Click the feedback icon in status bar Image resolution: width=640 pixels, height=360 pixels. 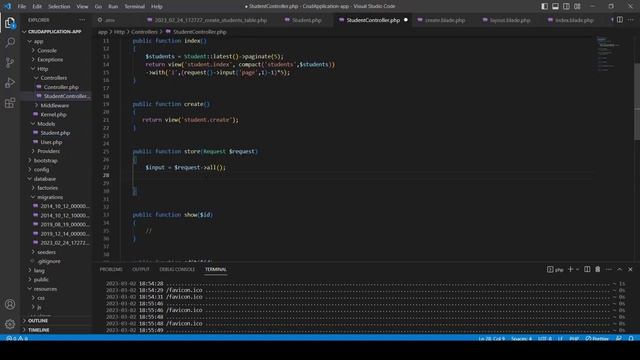[619, 338]
